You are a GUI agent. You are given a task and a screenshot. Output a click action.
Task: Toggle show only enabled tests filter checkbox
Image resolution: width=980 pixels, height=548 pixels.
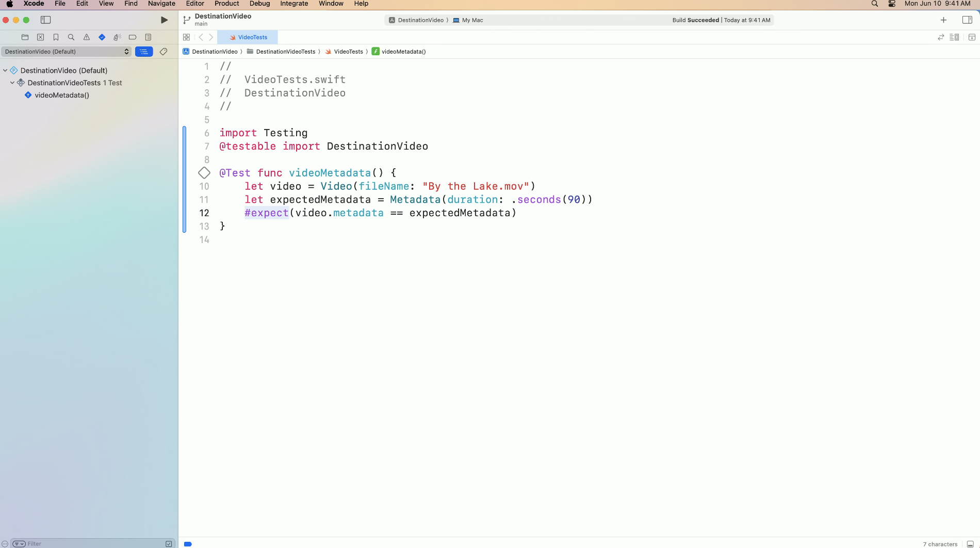click(169, 544)
